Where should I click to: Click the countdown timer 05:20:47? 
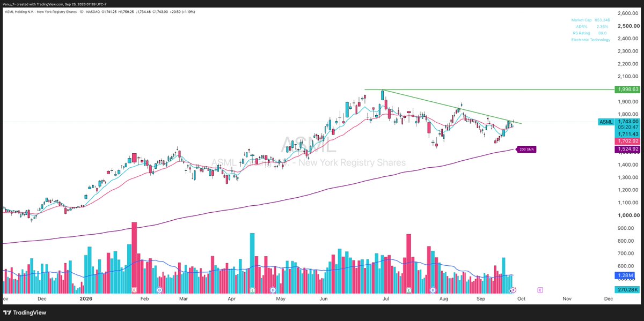pyautogui.click(x=627, y=128)
